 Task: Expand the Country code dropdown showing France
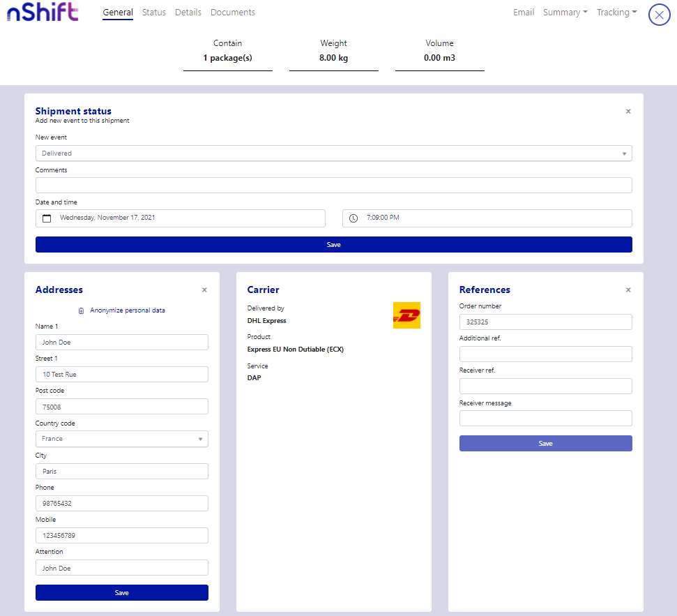(x=121, y=439)
